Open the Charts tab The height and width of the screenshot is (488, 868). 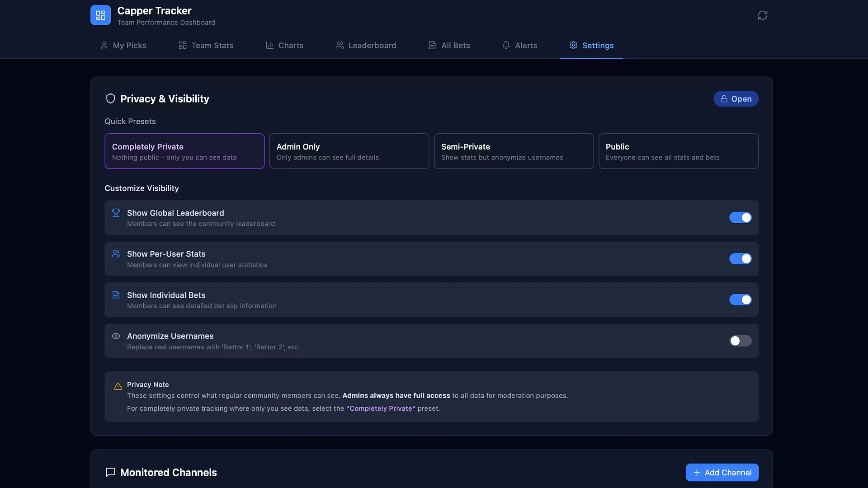(x=284, y=45)
